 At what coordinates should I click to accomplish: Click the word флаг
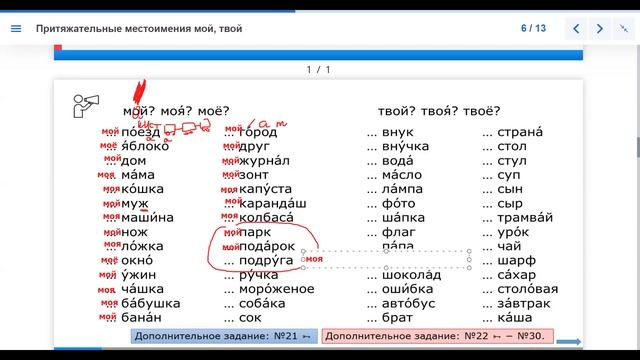[398, 232]
